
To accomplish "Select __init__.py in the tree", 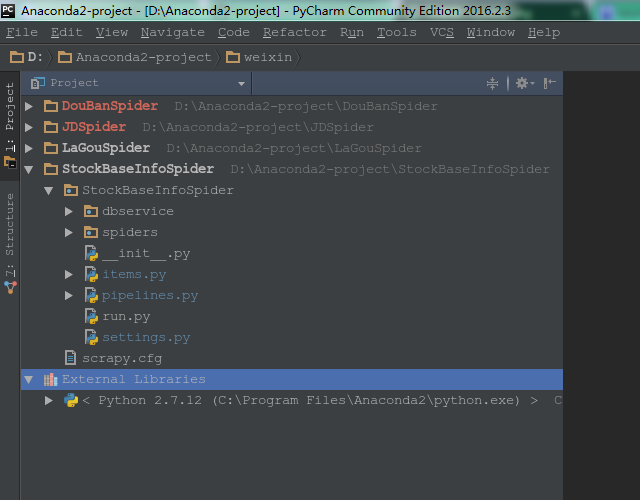I will point(146,254).
